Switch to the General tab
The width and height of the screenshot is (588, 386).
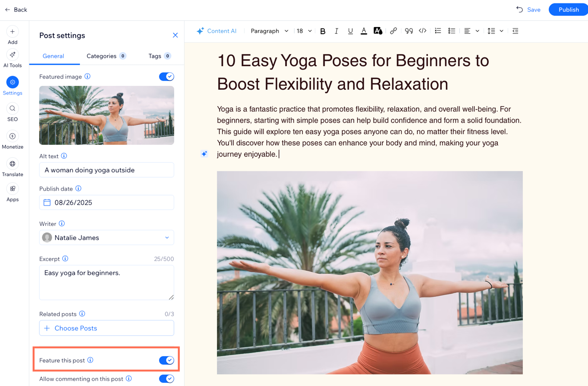(x=53, y=56)
